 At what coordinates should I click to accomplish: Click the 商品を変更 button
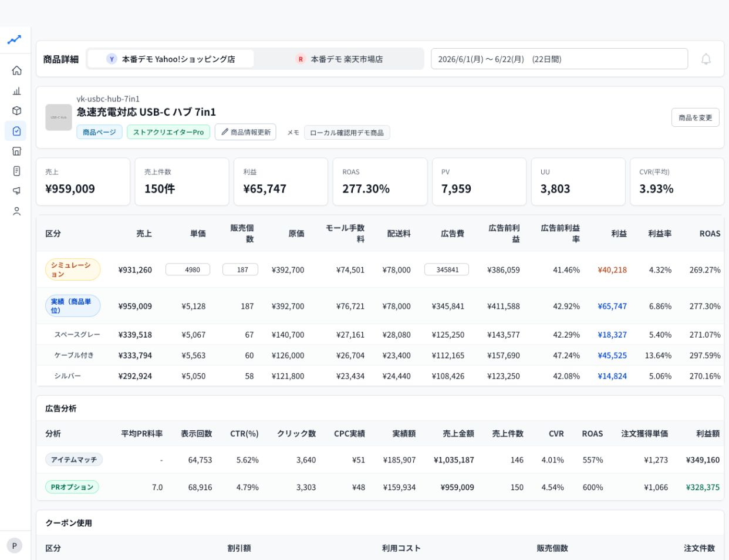click(x=695, y=117)
